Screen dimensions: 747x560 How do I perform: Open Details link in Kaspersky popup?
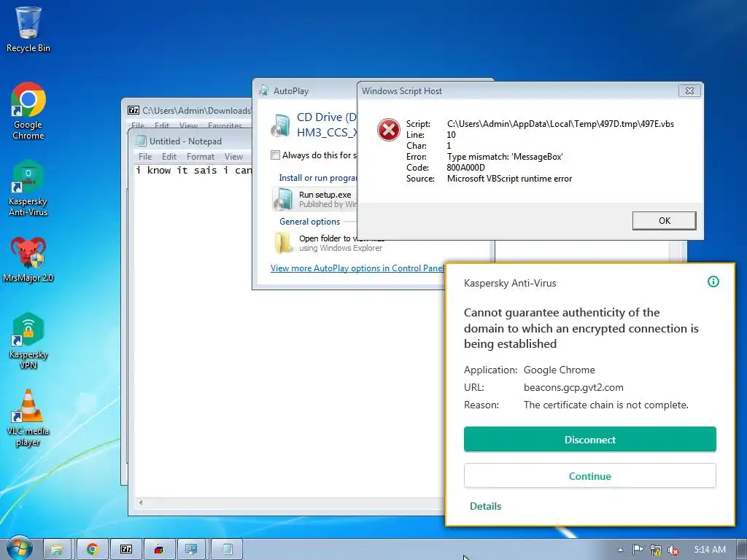point(485,506)
